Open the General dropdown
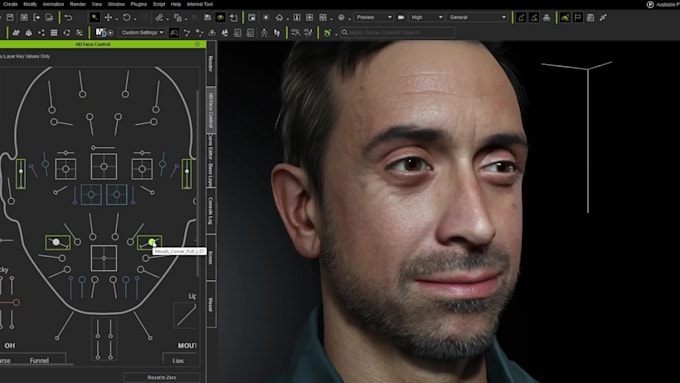The width and height of the screenshot is (680, 383). (477, 17)
